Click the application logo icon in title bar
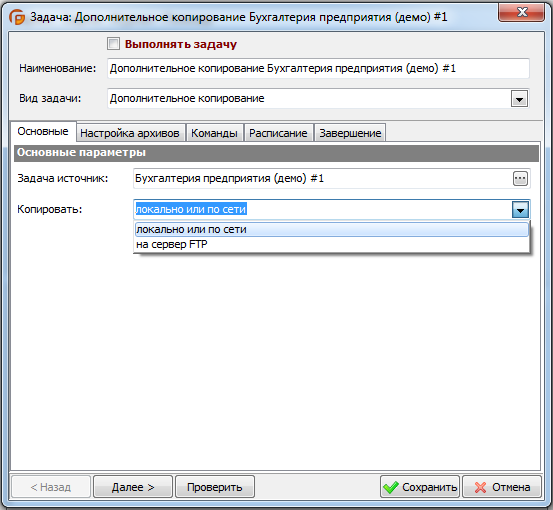The height and width of the screenshot is (510, 553). pos(17,17)
